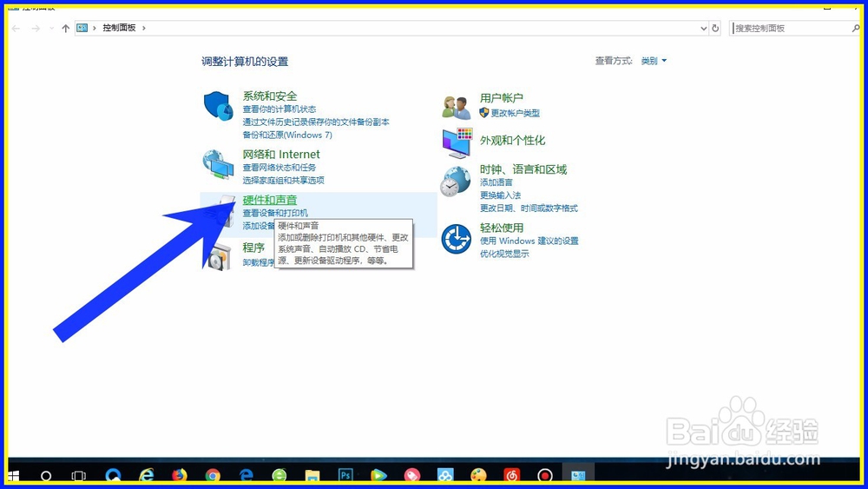Click 查看网络状态和任务
This screenshot has width=868, height=489.
click(x=279, y=168)
